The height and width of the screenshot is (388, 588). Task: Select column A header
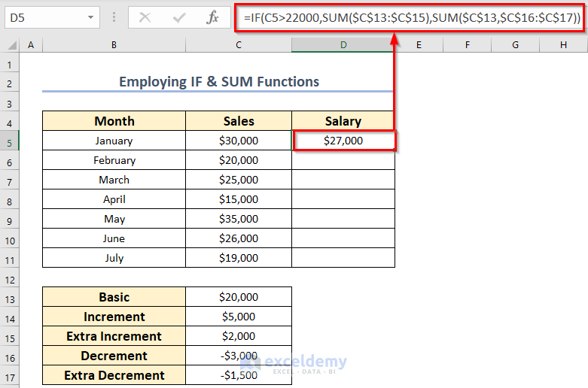coord(31,45)
